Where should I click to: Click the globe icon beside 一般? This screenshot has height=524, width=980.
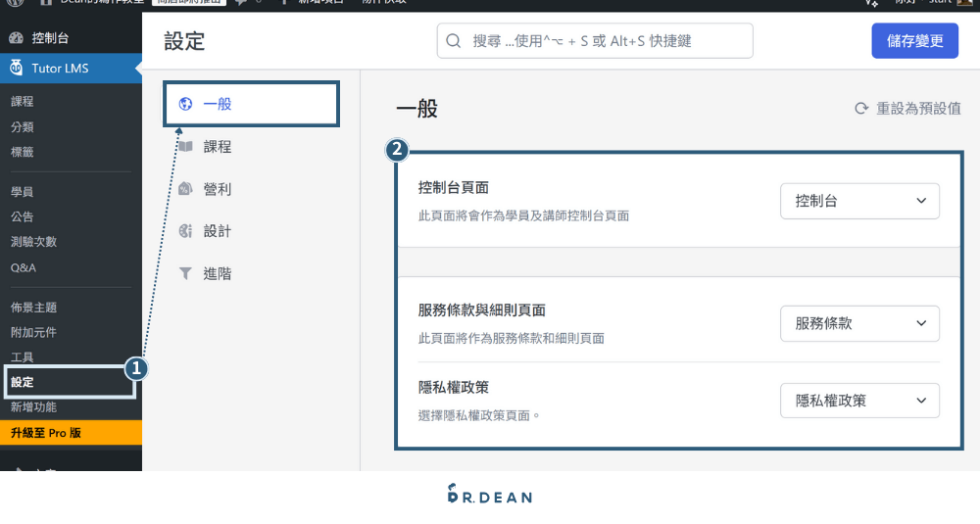click(185, 104)
